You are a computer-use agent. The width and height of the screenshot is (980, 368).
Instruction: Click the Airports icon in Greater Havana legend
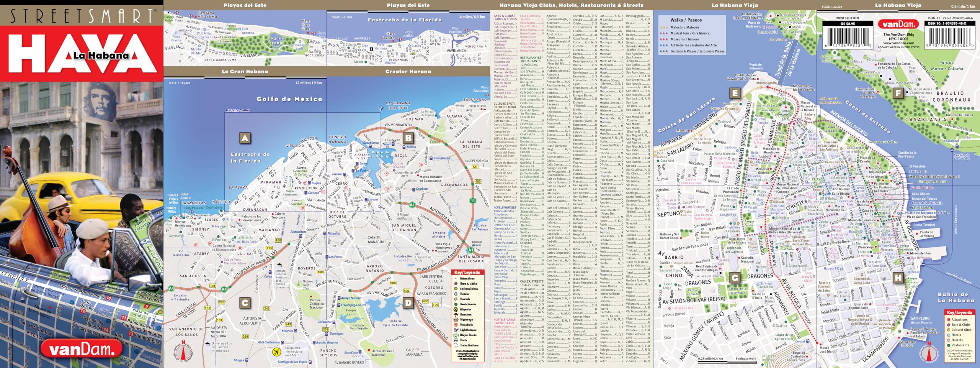tap(456, 309)
